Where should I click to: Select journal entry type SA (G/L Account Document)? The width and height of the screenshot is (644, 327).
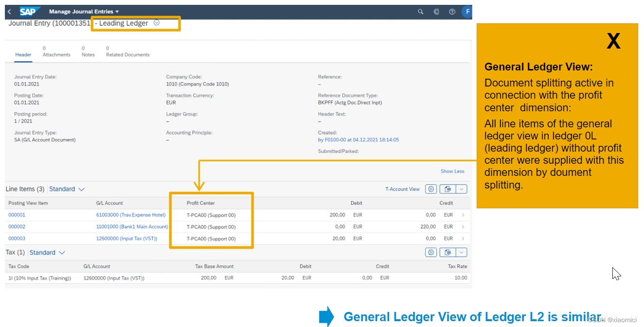click(45, 139)
